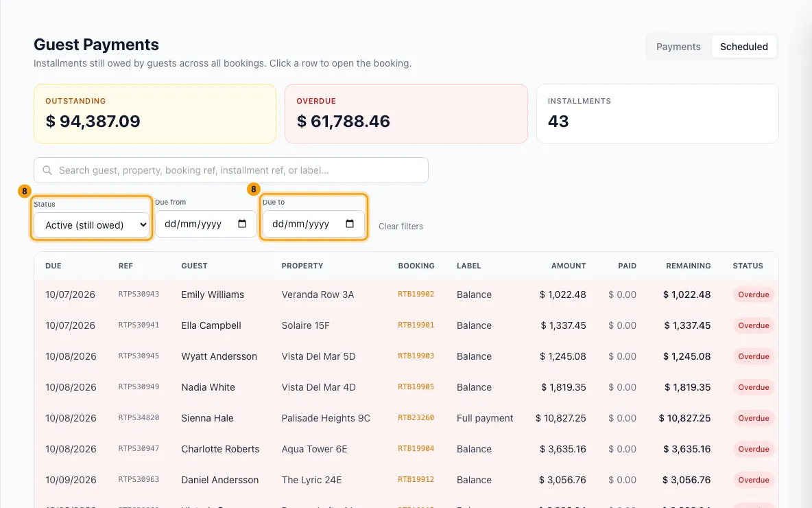Image resolution: width=812 pixels, height=508 pixels.
Task: Click property Vista Del Mar 4D
Action: click(318, 387)
